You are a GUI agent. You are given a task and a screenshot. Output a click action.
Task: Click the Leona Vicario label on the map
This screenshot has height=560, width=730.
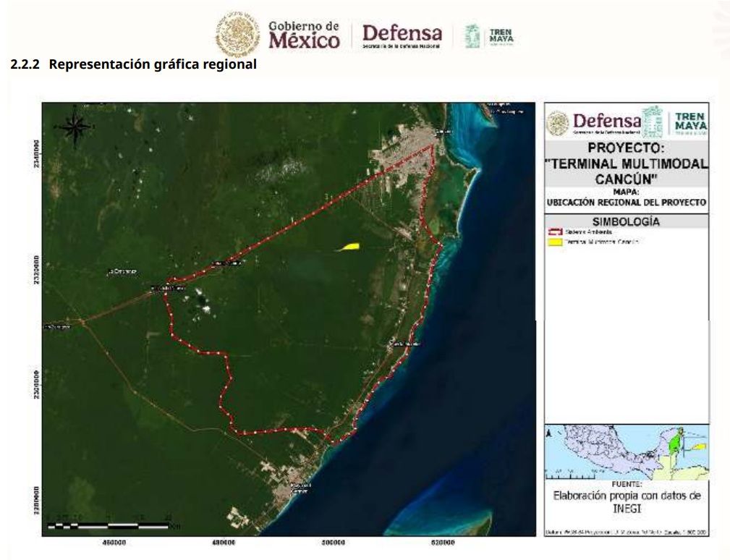[x=228, y=264]
